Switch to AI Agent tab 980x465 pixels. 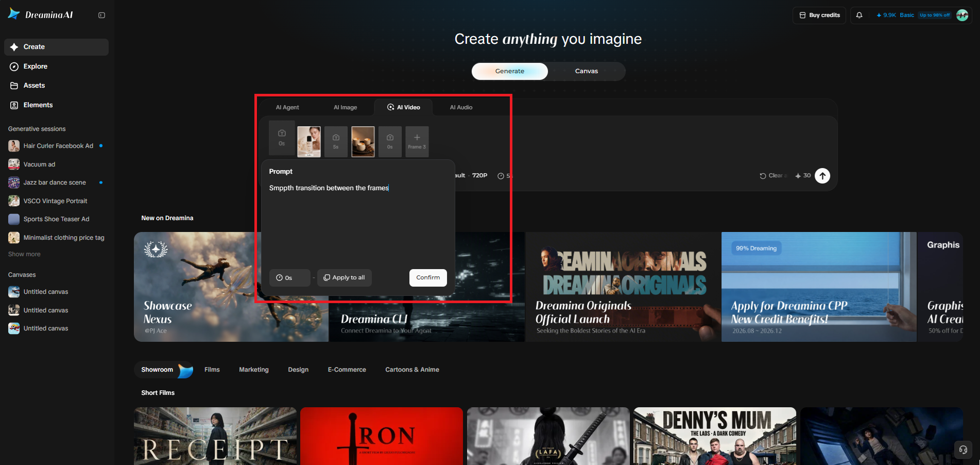click(287, 107)
